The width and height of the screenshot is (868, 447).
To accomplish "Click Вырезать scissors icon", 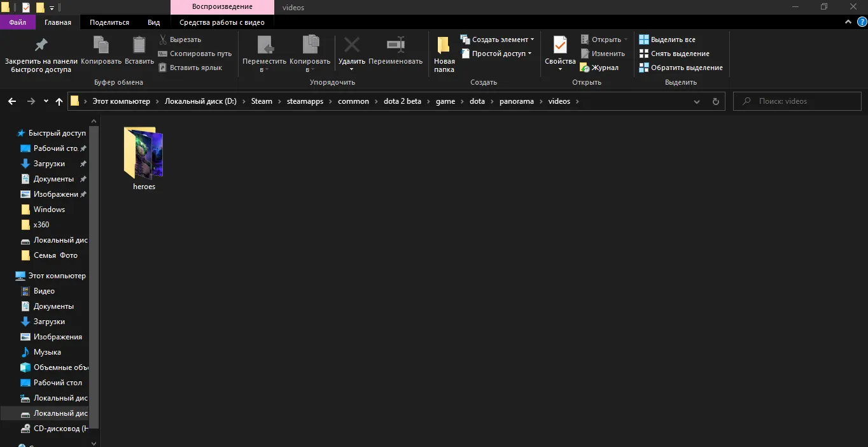I will (x=164, y=39).
